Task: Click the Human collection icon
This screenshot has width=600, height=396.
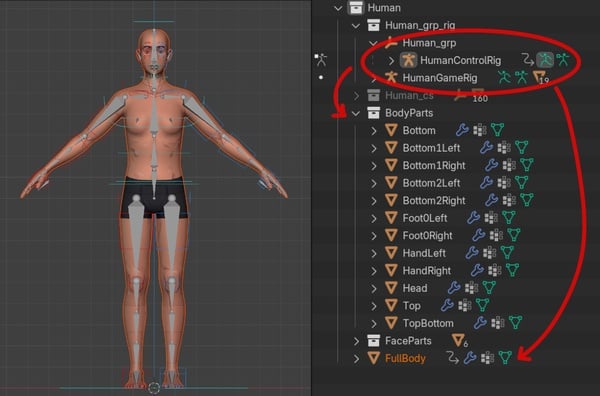Action: click(355, 8)
